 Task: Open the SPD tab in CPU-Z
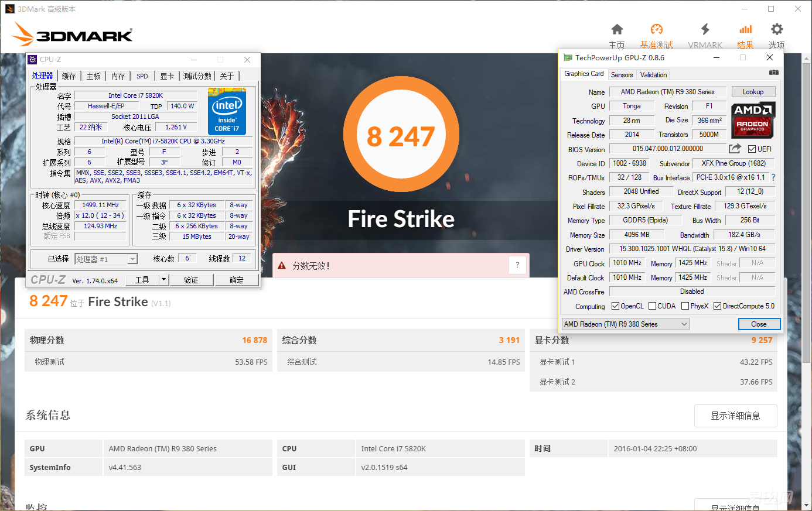[142, 76]
